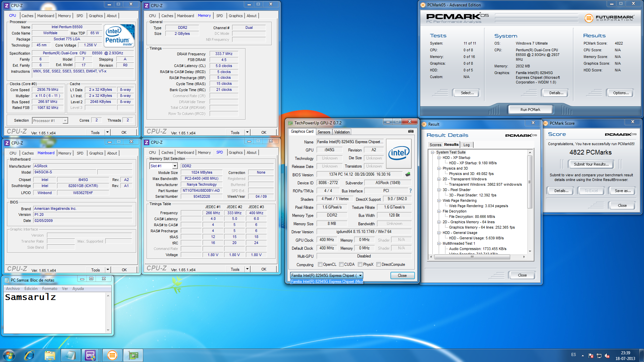This screenshot has height=362, width=644.
Task: Click the Run PCMark button
Action: tap(530, 110)
